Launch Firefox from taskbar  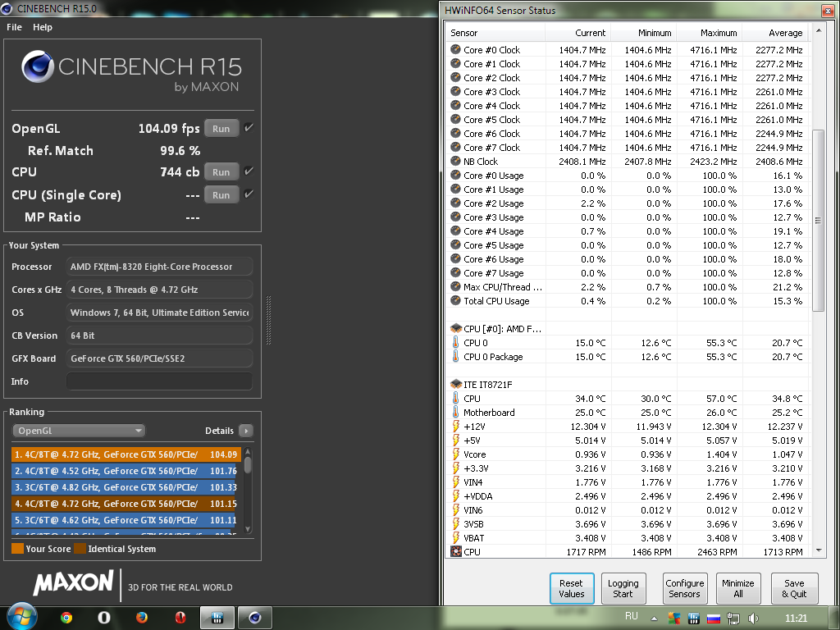tap(141, 618)
